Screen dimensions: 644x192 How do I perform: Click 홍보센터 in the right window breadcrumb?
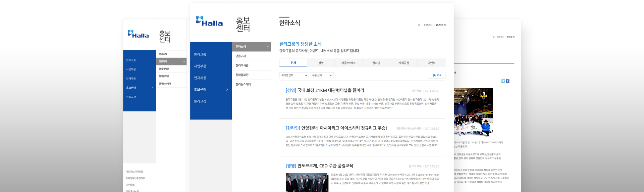(501, 37)
